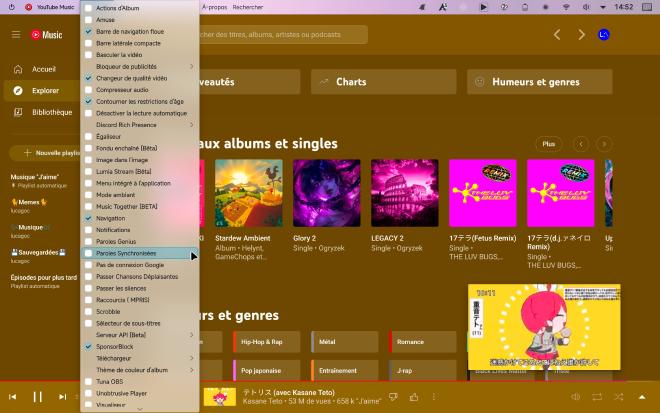Click the search titles input field
Screen dimensions: 660x413
pos(283,35)
